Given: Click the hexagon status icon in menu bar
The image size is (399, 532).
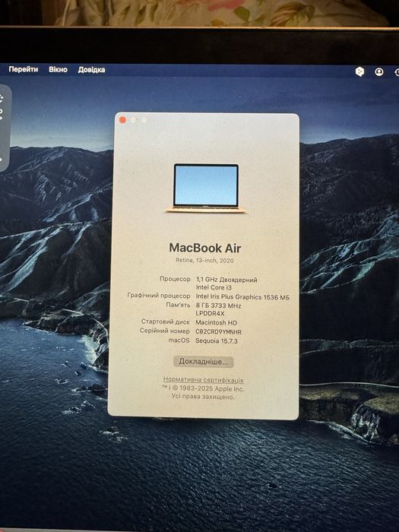Looking at the screenshot, I should click(359, 71).
